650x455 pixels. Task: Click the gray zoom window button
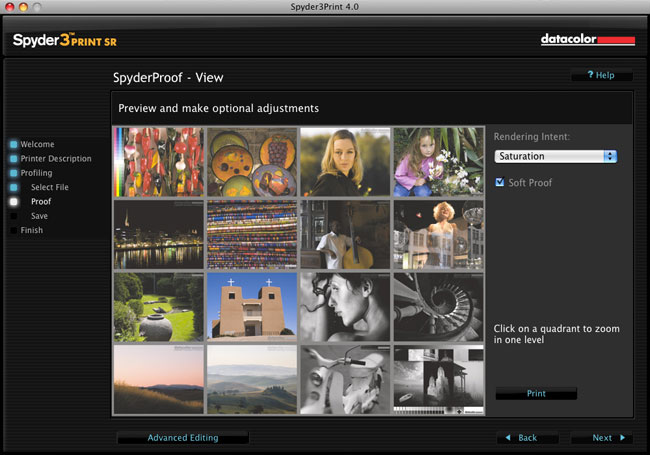(x=37, y=7)
